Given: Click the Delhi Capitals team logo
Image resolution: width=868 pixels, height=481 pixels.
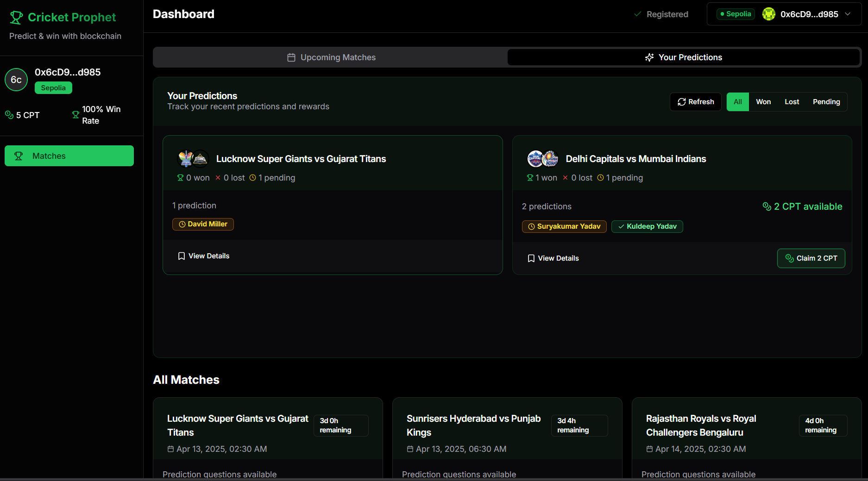Looking at the screenshot, I should point(535,159).
